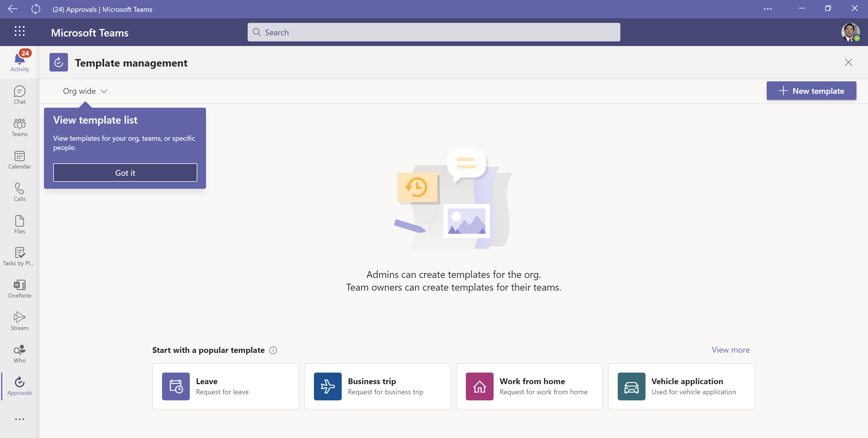Screen dimensions: 868x438
Task: Close the Template management panel
Action: click(x=848, y=62)
